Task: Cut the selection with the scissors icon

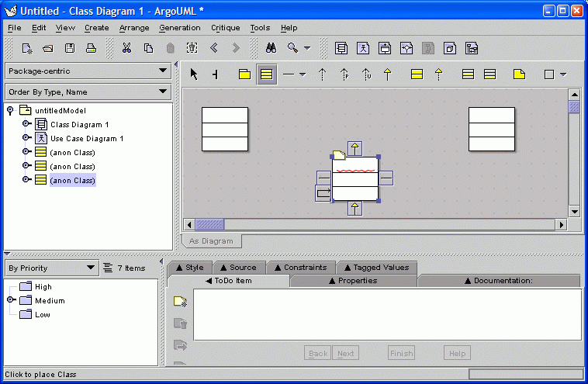Action: [126, 48]
